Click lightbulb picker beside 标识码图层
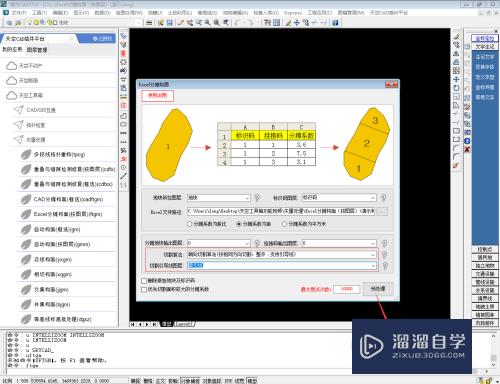The image size is (500, 384). tap(383, 198)
